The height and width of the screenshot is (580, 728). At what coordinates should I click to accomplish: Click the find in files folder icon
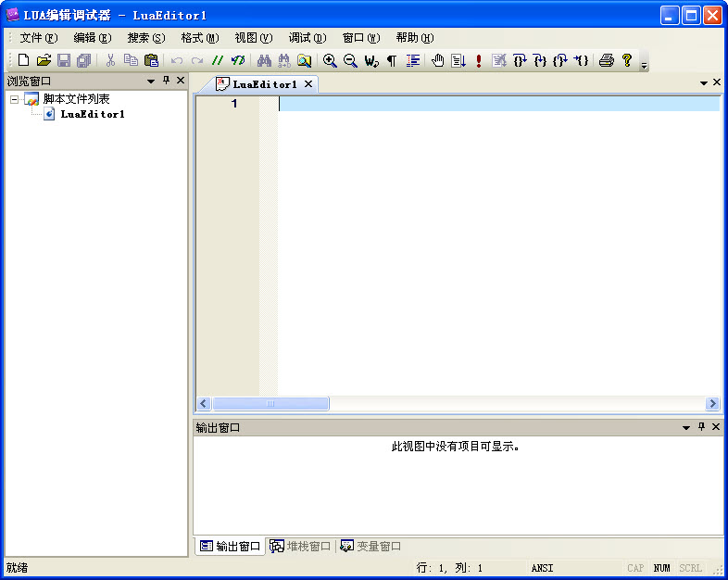click(x=305, y=60)
